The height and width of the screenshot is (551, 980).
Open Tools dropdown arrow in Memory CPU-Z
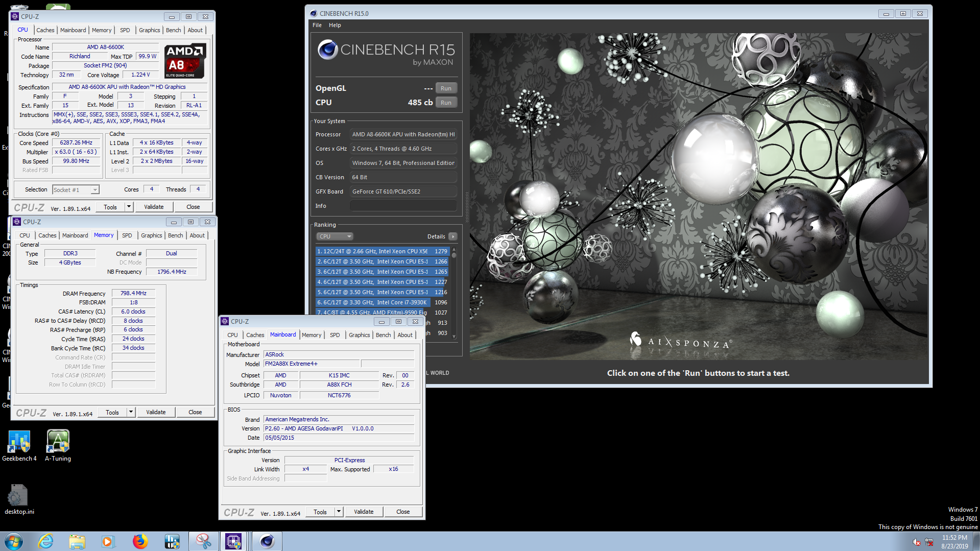(131, 412)
